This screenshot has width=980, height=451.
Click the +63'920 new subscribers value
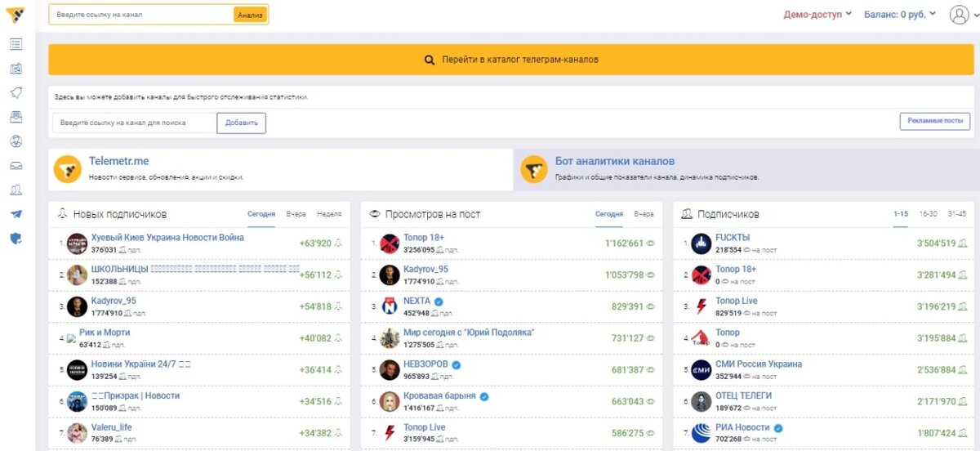(x=315, y=243)
